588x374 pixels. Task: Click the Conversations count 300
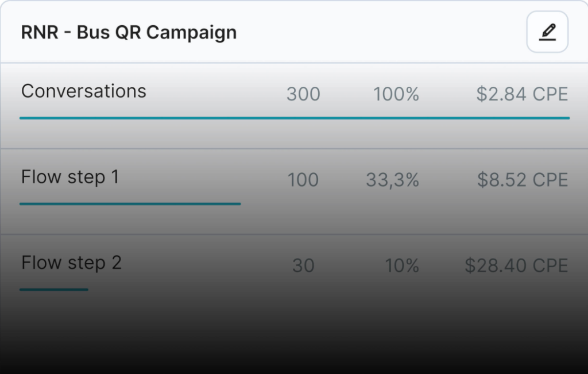(303, 94)
